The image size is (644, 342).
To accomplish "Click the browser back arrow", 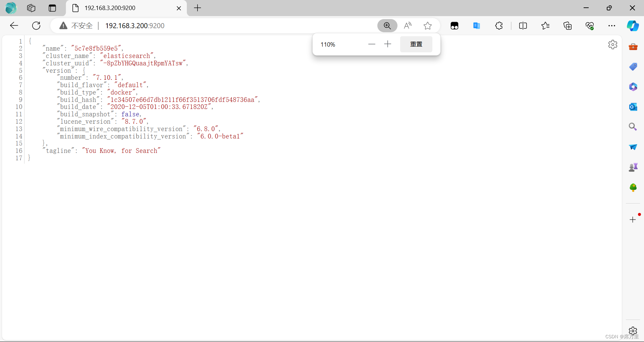I will coord(14,26).
